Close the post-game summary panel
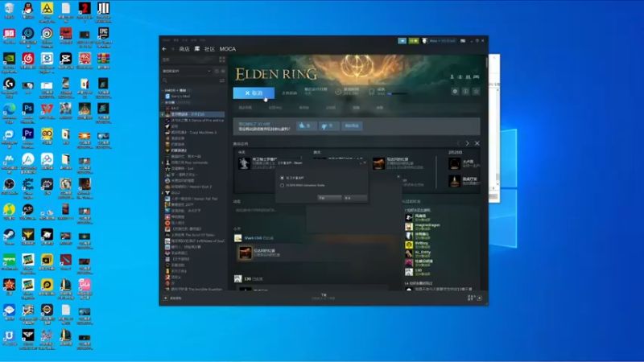The width and height of the screenshot is (644, 362). point(477,143)
